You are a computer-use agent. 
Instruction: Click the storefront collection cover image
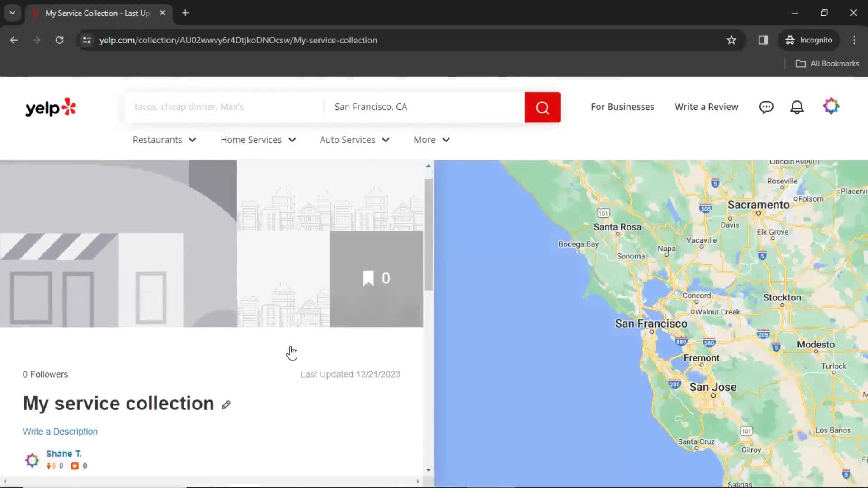point(118,244)
